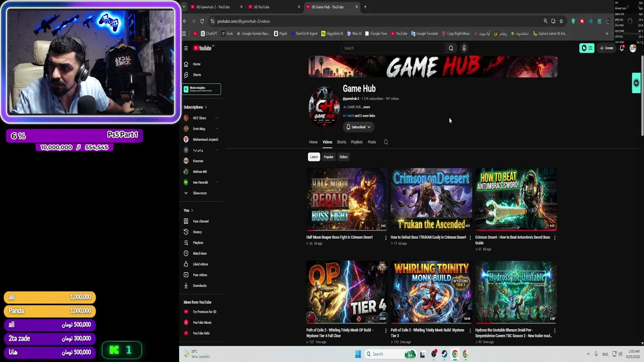This screenshot has height=362, width=644.
Task: Switch to the channel Home tab
Action: pos(313,142)
